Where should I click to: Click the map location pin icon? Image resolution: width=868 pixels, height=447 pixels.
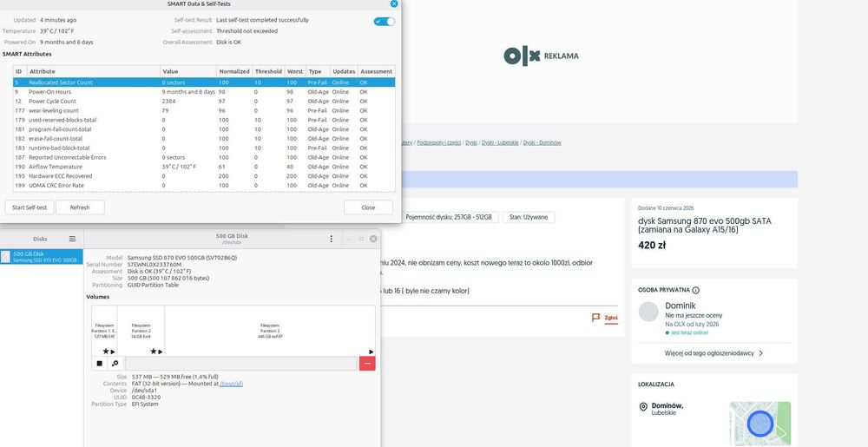(643, 407)
